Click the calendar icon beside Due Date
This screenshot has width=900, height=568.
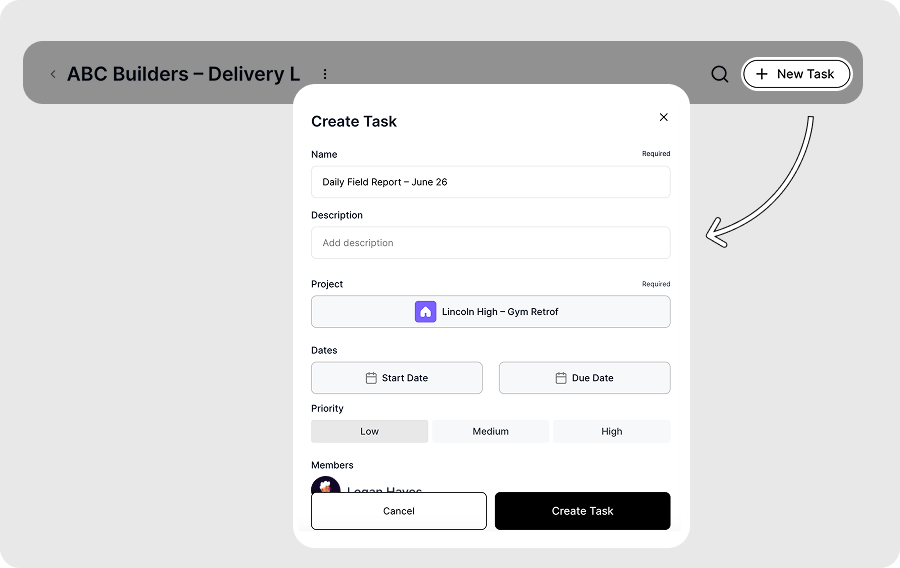[x=561, y=378]
